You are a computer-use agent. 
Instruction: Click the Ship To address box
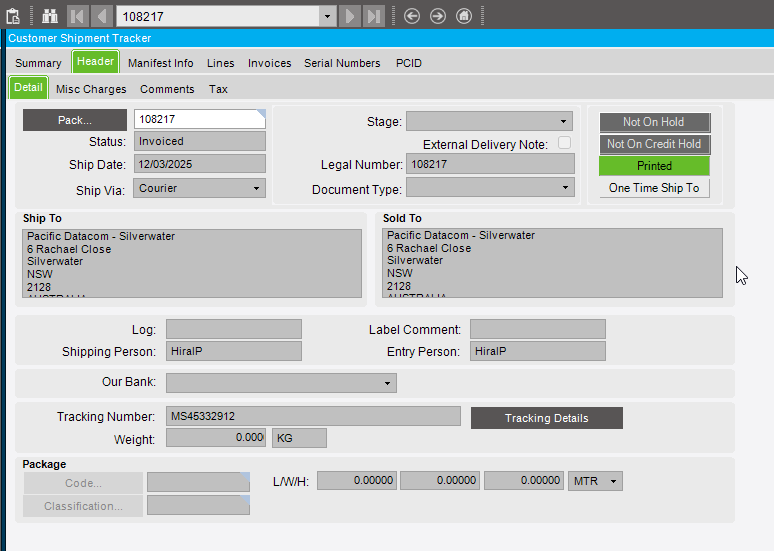point(192,263)
